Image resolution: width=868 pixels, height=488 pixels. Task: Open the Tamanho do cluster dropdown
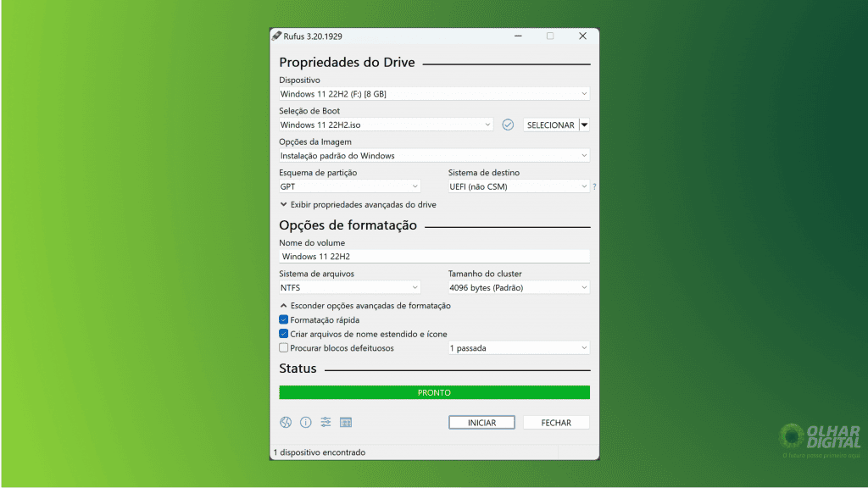coord(519,288)
